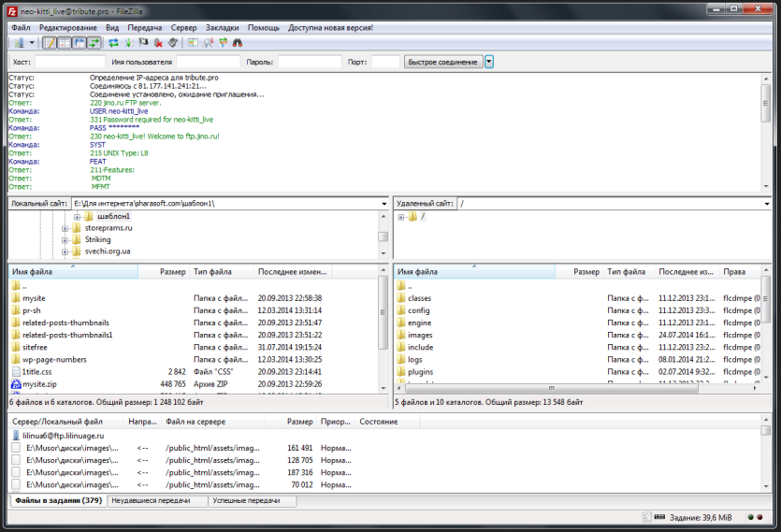This screenshot has width=781, height=532.
Task: Select the 1title.css file
Action: click(36, 372)
